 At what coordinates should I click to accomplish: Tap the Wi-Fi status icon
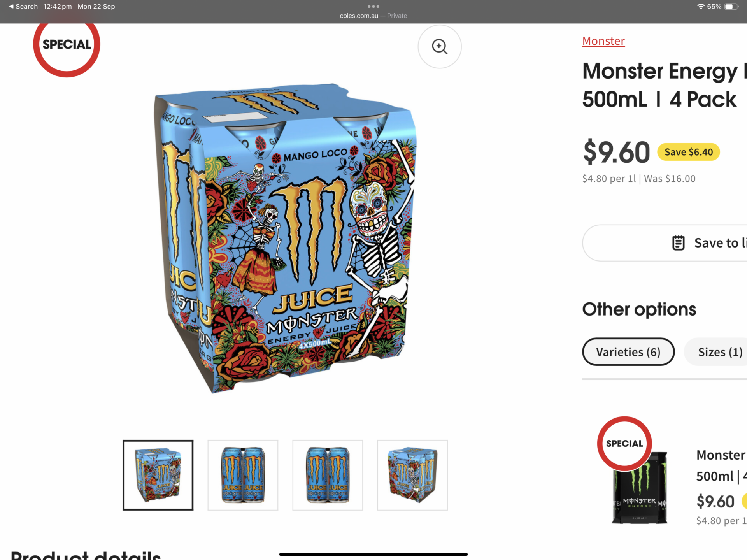(x=701, y=7)
